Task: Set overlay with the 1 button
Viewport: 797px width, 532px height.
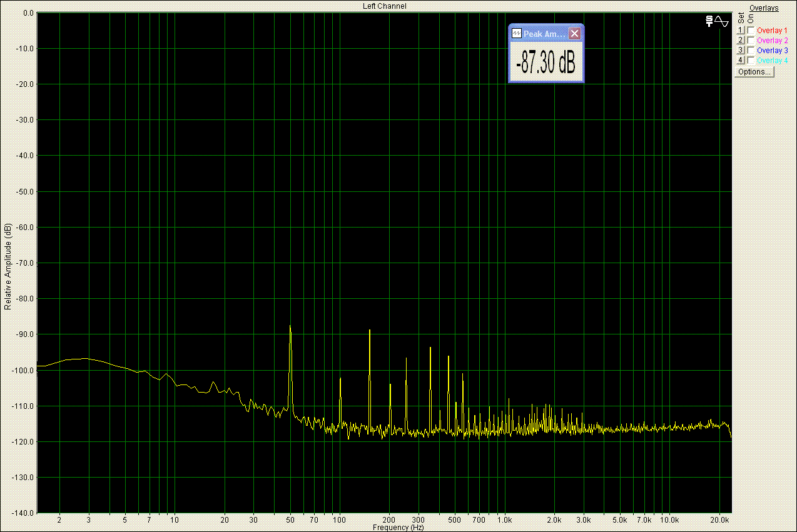Action: pos(740,30)
